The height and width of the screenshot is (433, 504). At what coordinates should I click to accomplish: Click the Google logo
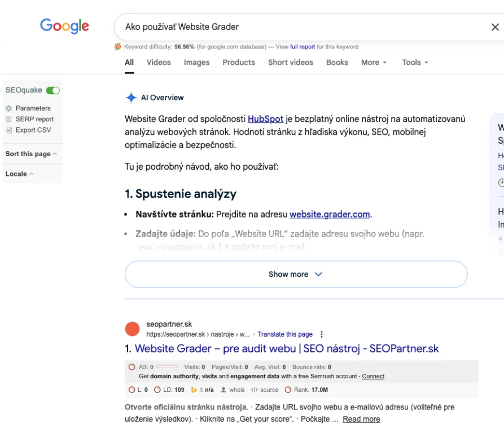pyautogui.click(x=64, y=26)
